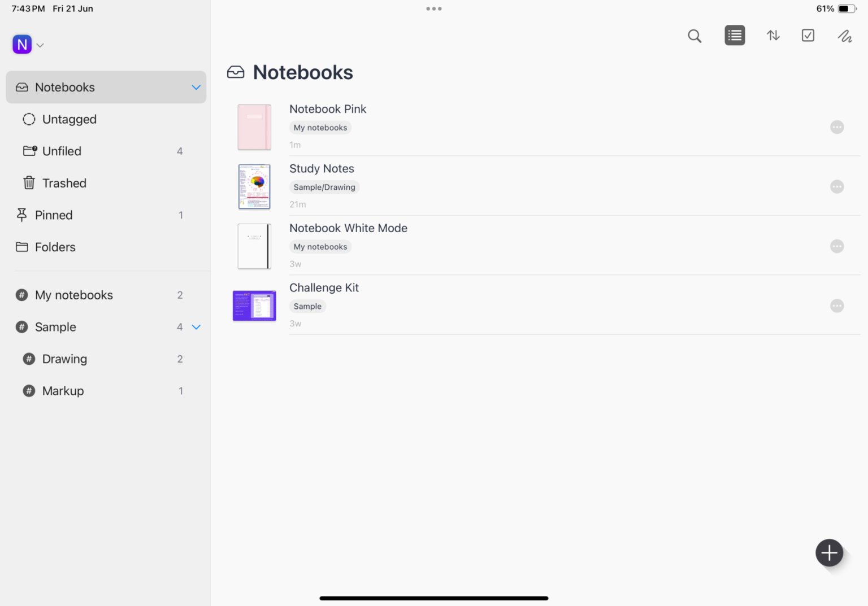868x606 pixels.
Task: Open the dropdown next to the N avatar
Action: point(40,45)
